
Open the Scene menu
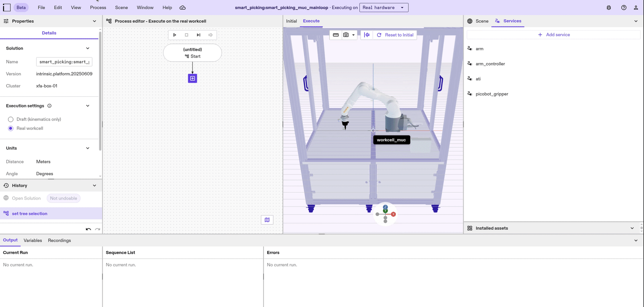pyautogui.click(x=122, y=8)
